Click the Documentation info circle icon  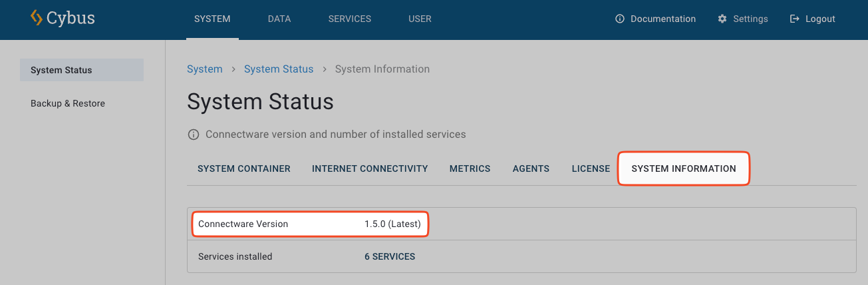620,19
